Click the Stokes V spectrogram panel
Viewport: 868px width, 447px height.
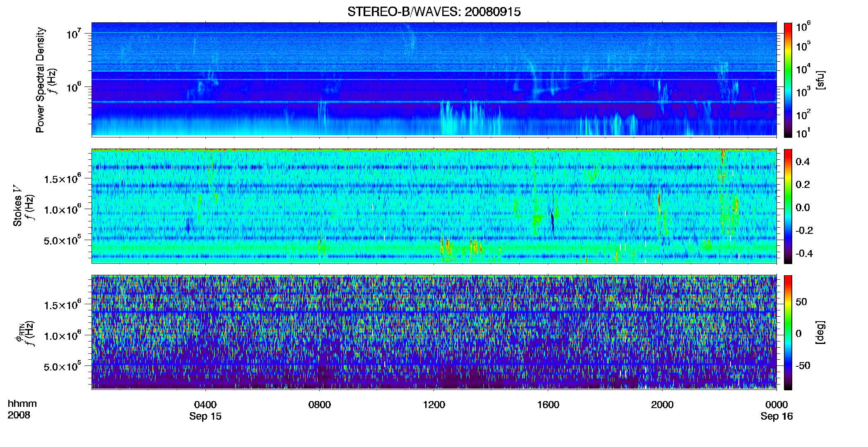(x=434, y=206)
